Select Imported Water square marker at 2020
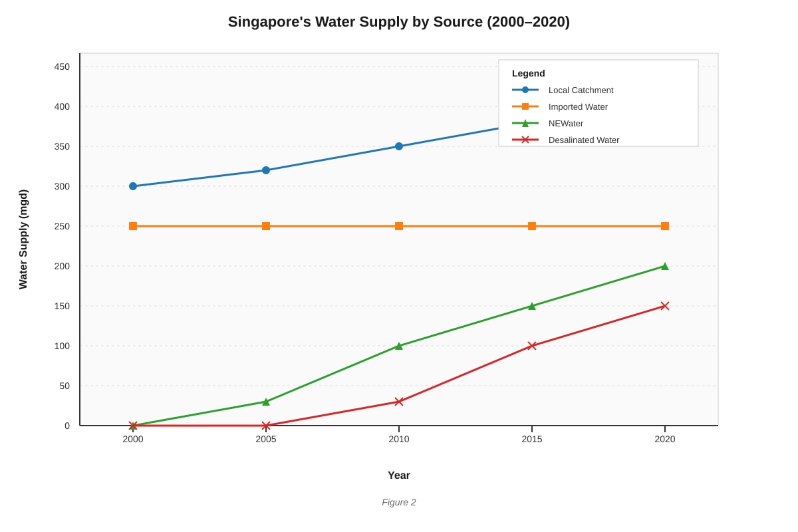798x532 pixels. [x=665, y=226]
